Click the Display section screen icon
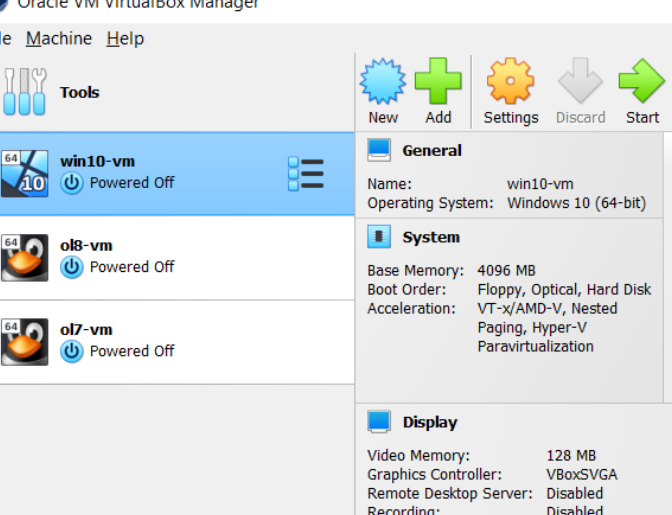This screenshot has width=672, height=515. 379,422
